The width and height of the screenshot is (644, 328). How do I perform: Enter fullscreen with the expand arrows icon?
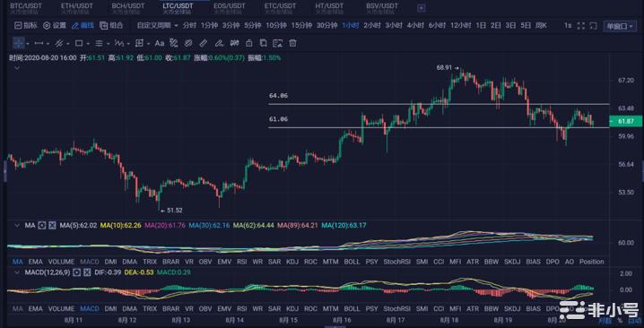(580, 25)
